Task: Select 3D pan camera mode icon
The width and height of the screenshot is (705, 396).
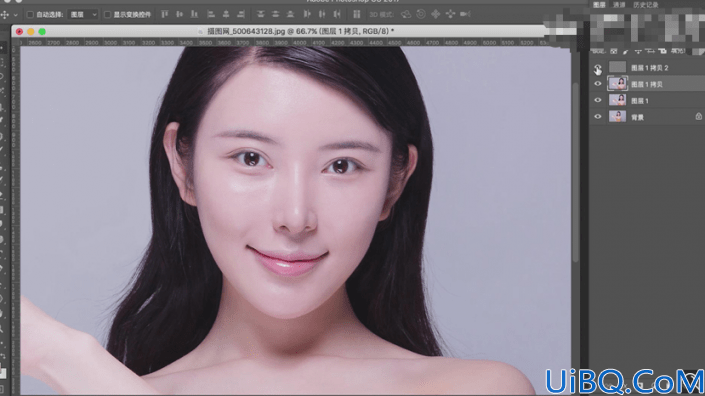Action: coord(436,14)
